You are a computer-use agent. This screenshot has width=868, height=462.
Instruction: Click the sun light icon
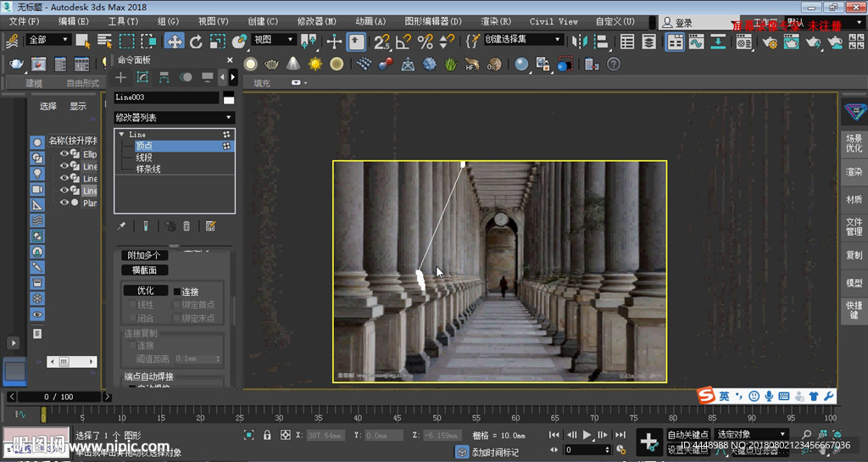(315, 64)
